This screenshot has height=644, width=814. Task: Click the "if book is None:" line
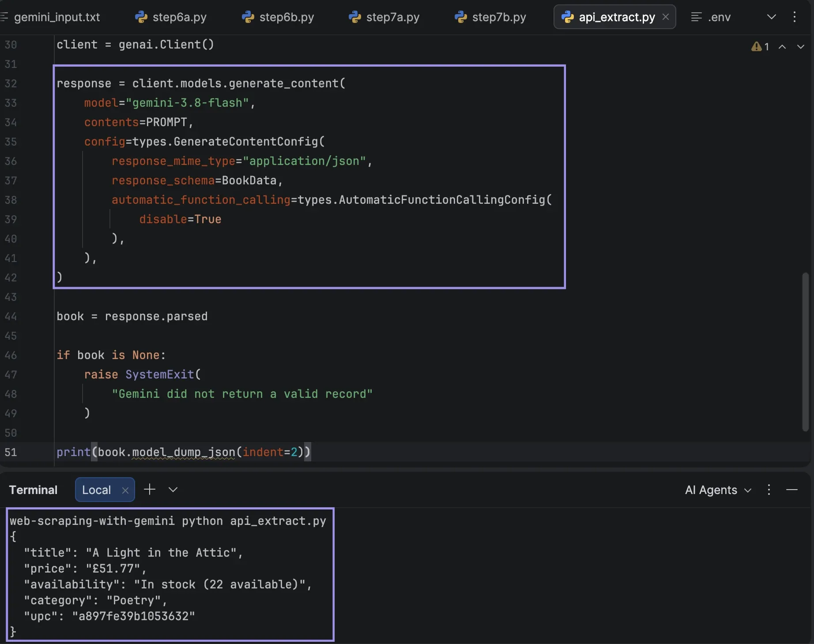111,355
